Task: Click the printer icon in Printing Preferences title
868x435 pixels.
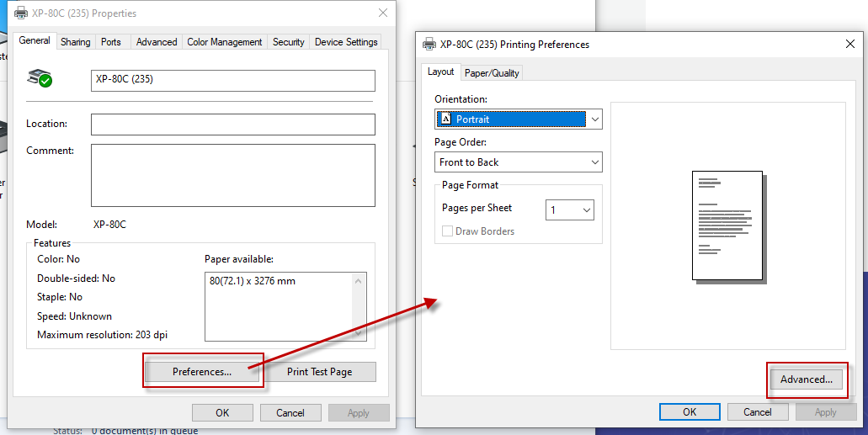Action: point(429,45)
